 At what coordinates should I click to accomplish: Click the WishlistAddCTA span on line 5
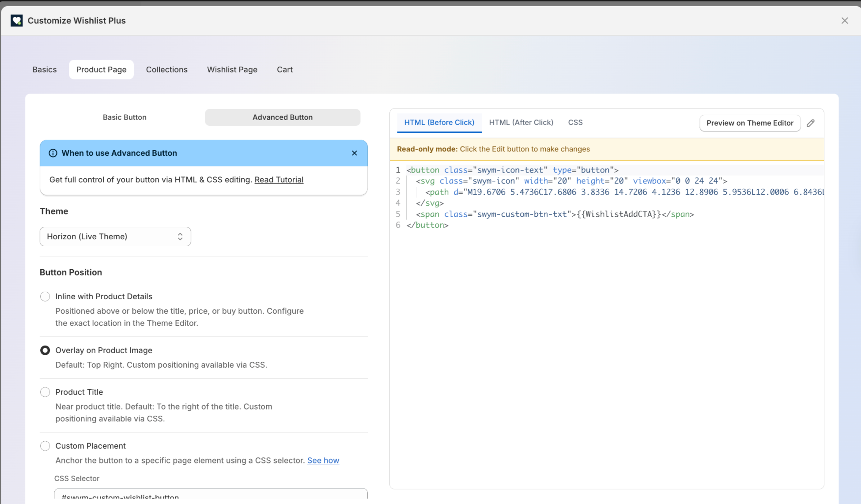pos(555,214)
